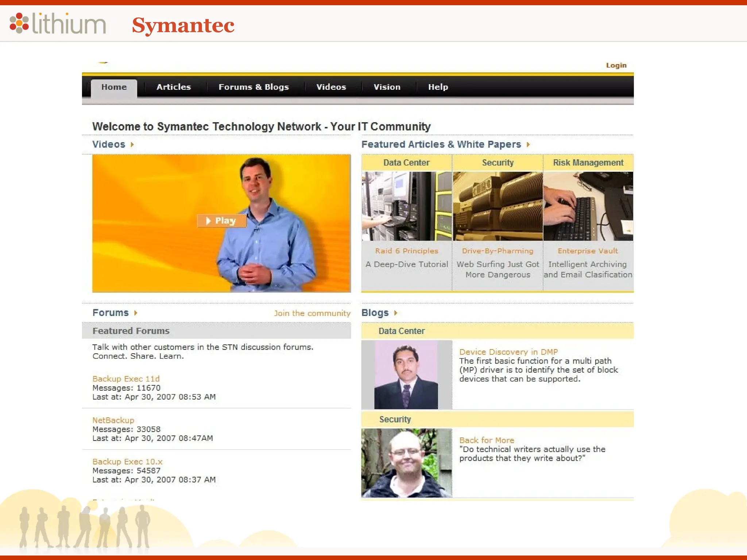Click 'Messages: 54587' text

point(126,471)
